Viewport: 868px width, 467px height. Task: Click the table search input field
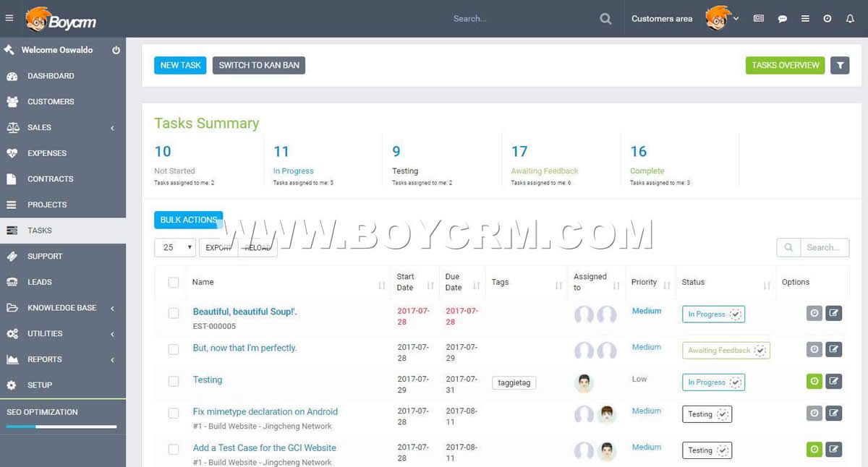pos(823,247)
